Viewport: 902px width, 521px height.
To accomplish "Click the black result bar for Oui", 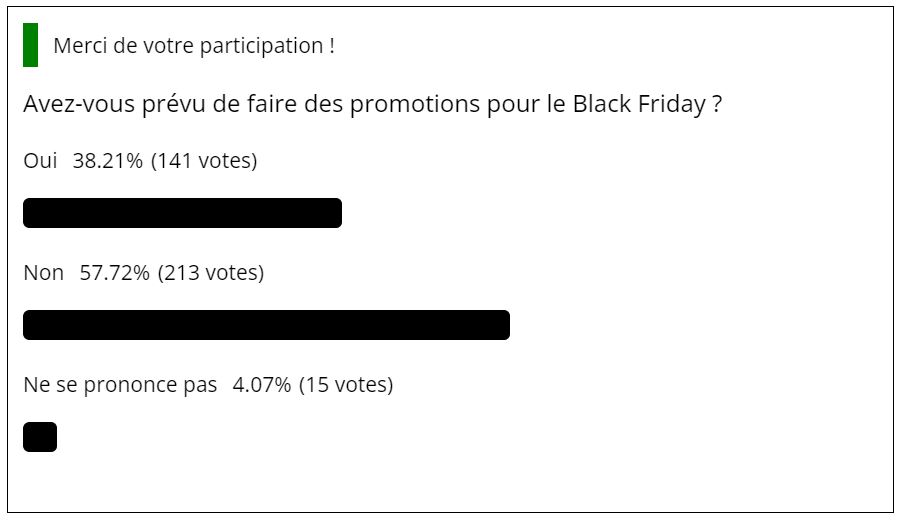I will click(x=182, y=213).
